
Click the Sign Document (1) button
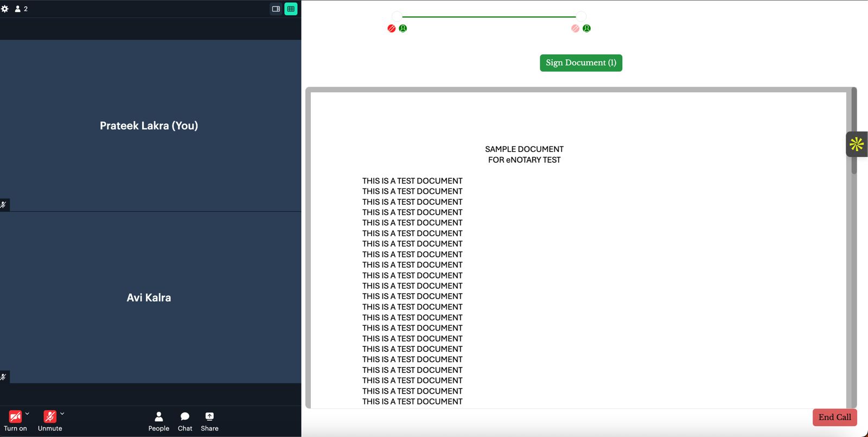(580, 63)
